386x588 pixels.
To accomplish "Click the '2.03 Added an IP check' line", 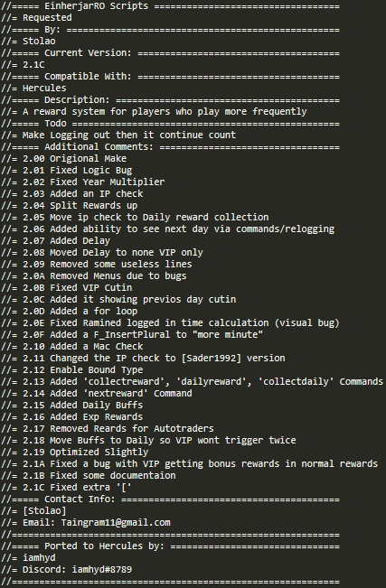I will tap(72, 194).
